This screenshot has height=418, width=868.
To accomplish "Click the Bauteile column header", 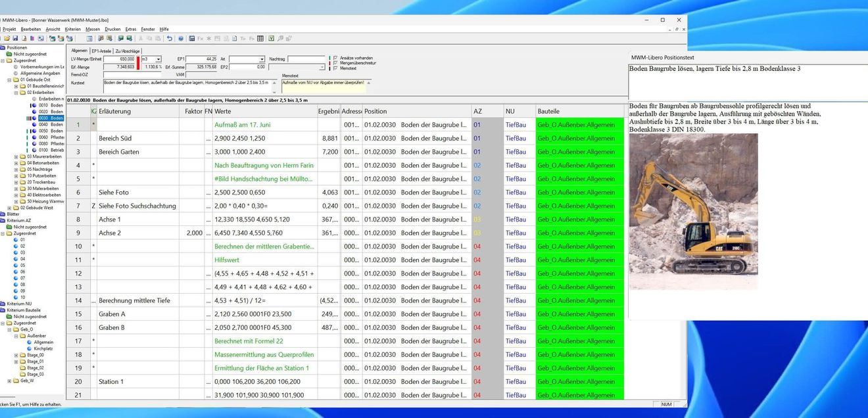I will [x=579, y=111].
